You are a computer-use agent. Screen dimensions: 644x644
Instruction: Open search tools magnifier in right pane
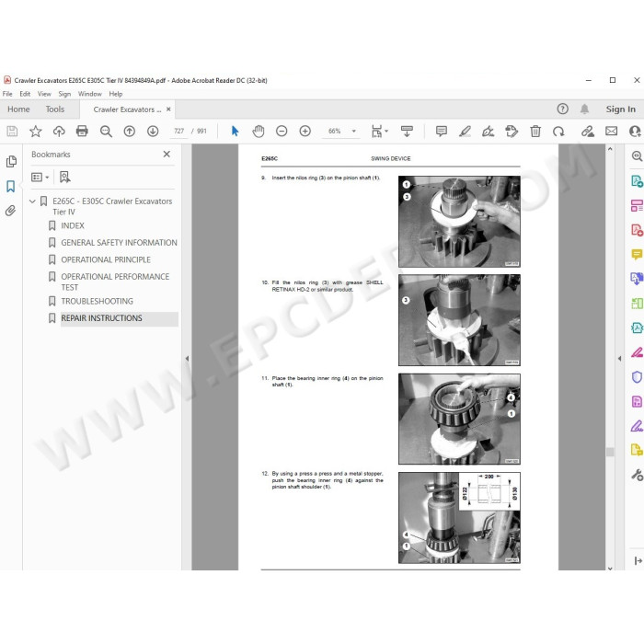coord(637,156)
